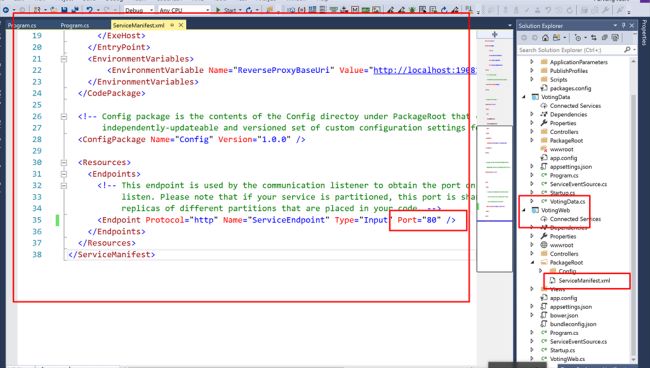650x368 pixels.
Task: Open the Any CPU platform dropdown
Action: point(184,10)
